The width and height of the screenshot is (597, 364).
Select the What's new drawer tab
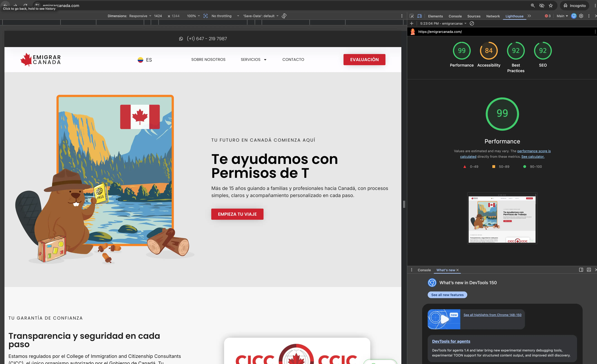[446, 270]
